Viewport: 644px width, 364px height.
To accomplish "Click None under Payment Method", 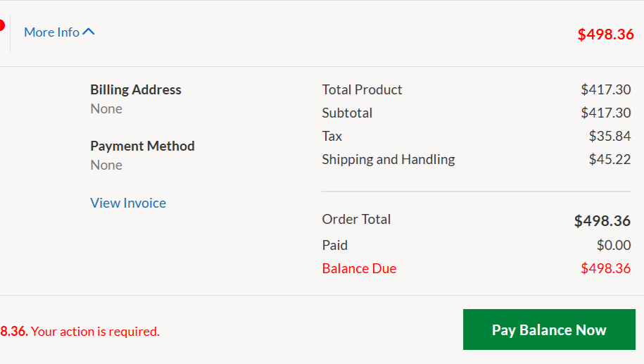I will click(x=106, y=165).
